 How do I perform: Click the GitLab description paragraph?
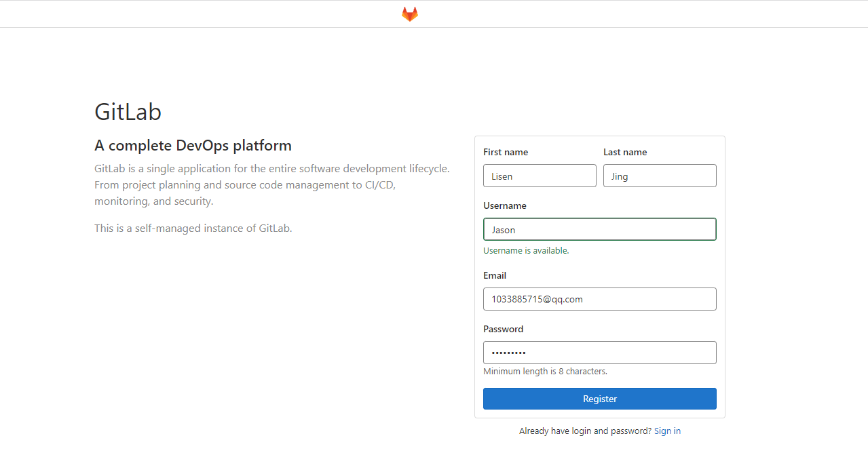(271, 184)
